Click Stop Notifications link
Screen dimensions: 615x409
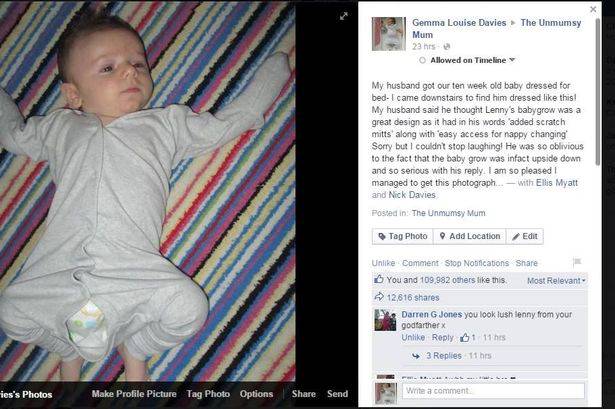477,263
